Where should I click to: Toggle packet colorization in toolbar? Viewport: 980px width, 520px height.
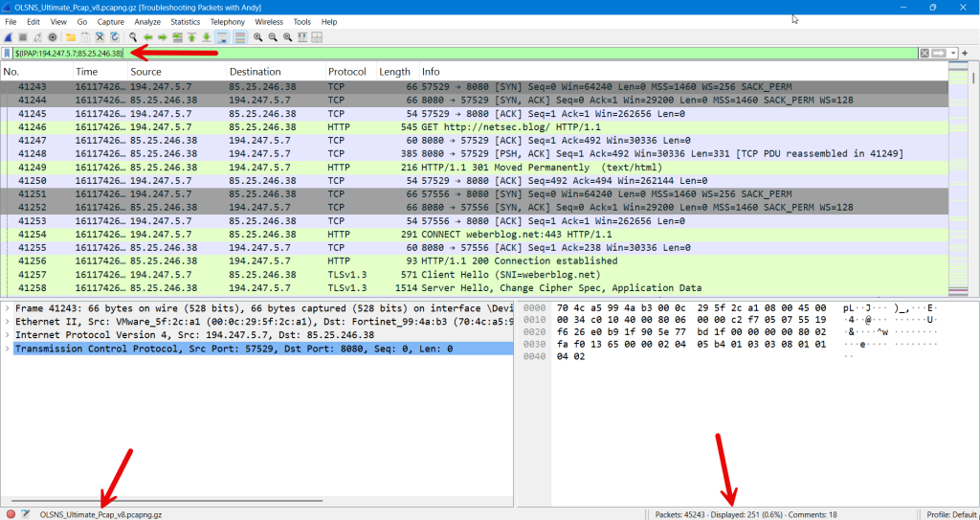coord(239,36)
